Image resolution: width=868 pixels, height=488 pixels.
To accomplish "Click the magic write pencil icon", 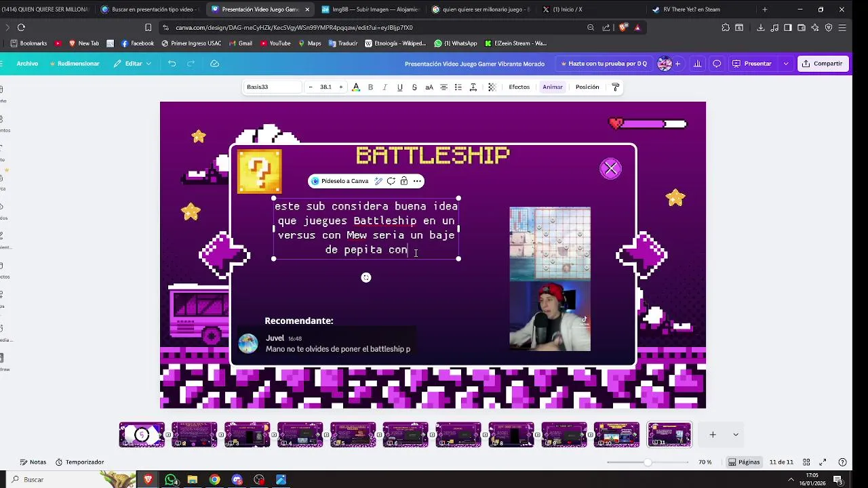I will (379, 181).
